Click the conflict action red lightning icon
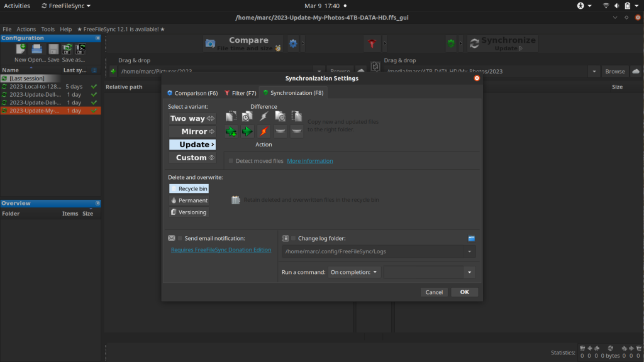Screen dimensions: 644x362 coord(264,131)
